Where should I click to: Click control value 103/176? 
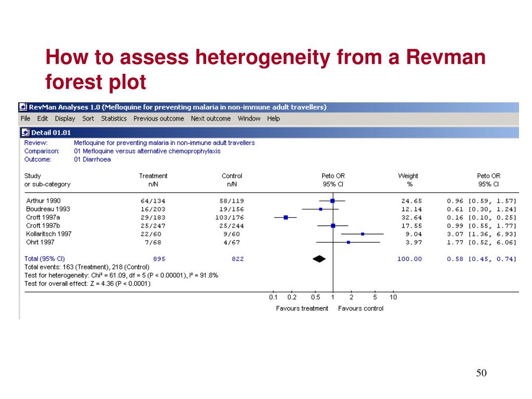pyautogui.click(x=230, y=218)
